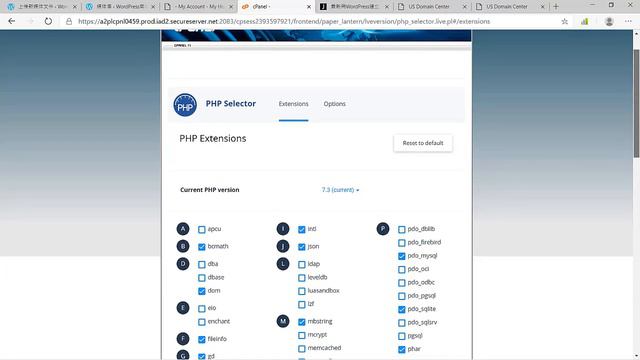Add page to favorites with star icon
640x360 pixels.
click(x=564, y=21)
